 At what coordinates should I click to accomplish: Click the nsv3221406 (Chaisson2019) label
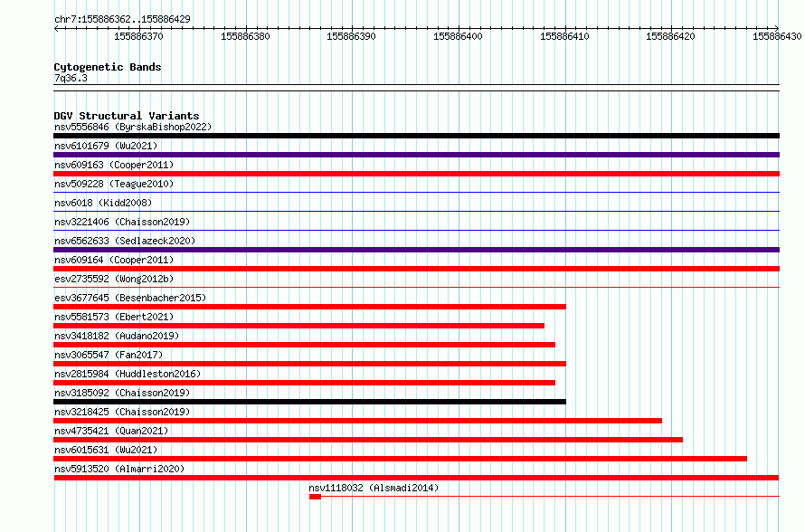[x=122, y=222]
